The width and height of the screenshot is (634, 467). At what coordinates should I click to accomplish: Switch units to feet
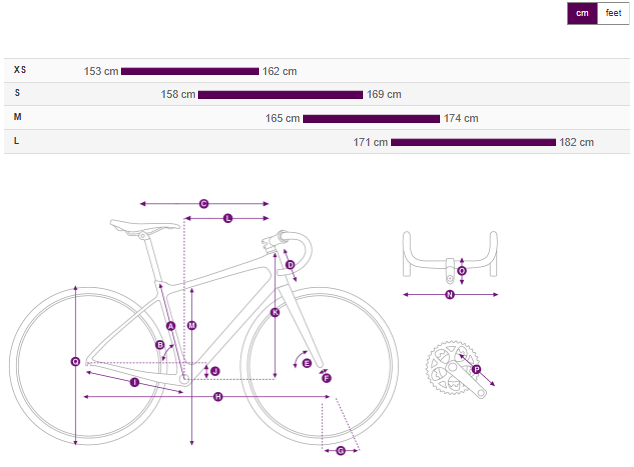(x=613, y=13)
